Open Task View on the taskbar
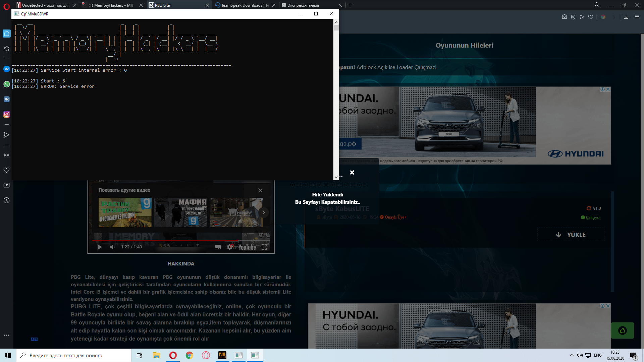The height and width of the screenshot is (362, 644). (140, 355)
